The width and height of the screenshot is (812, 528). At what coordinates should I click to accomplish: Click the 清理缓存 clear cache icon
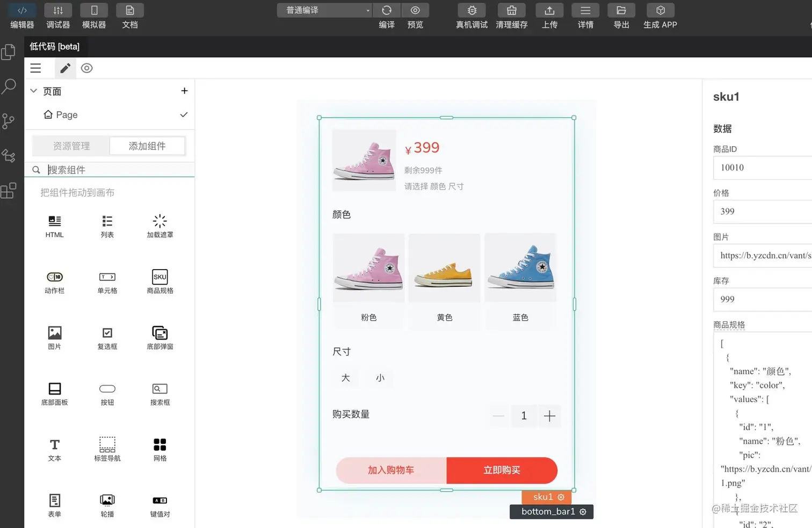pos(511,10)
